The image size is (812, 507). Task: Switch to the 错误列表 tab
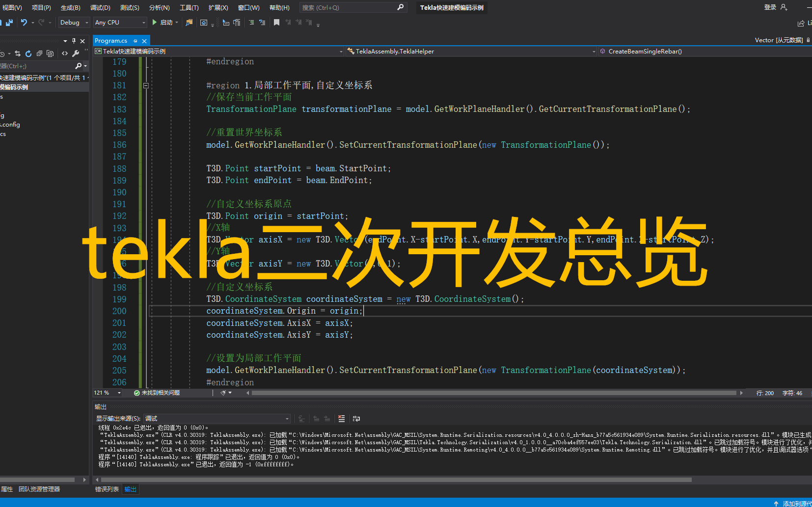tap(107, 489)
